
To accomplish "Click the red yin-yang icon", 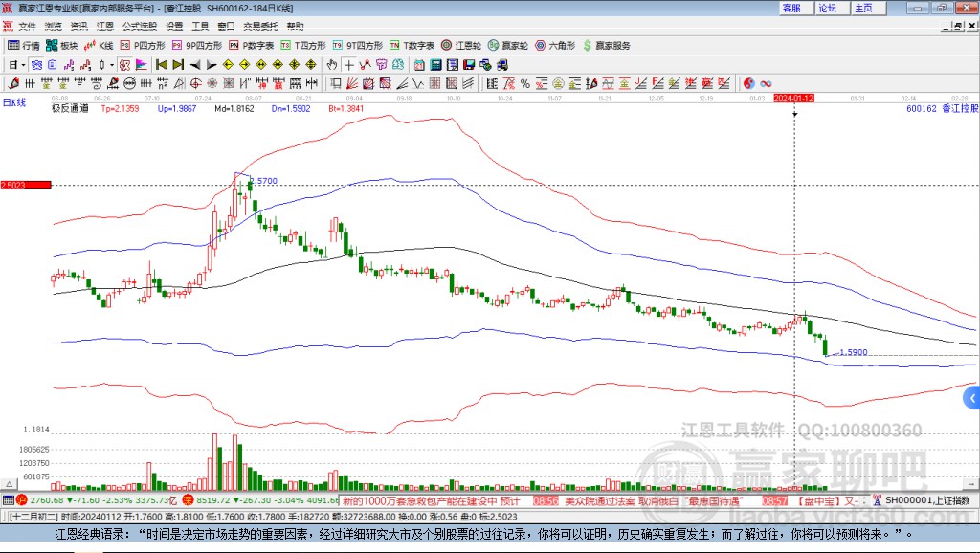I will (748, 84).
